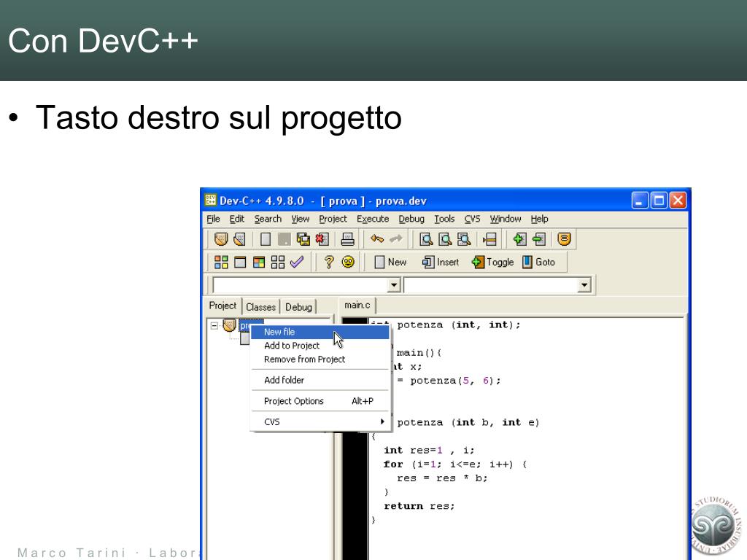The width and height of the screenshot is (747, 560).
Task: Select the main.c editor tab
Action: [357, 306]
